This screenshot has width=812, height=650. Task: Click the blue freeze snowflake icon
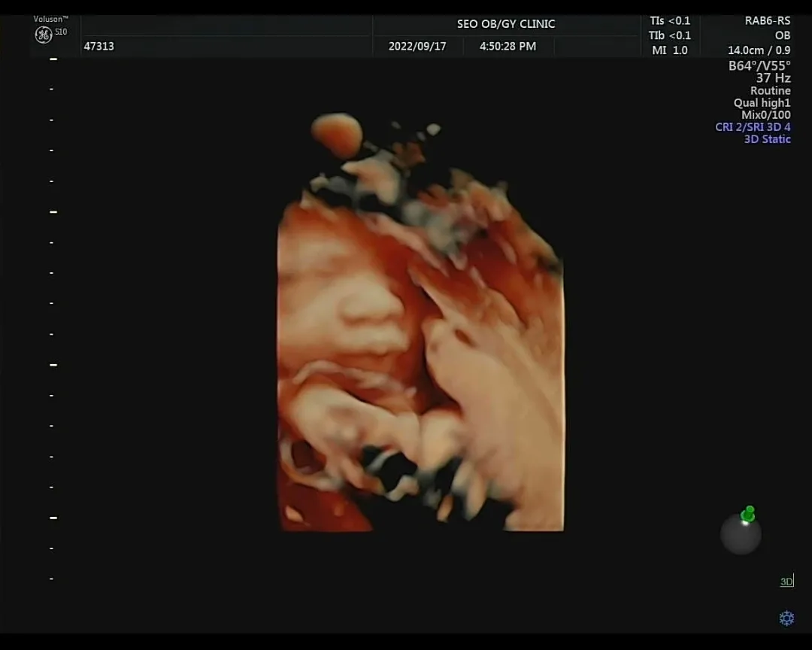coord(786,618)
